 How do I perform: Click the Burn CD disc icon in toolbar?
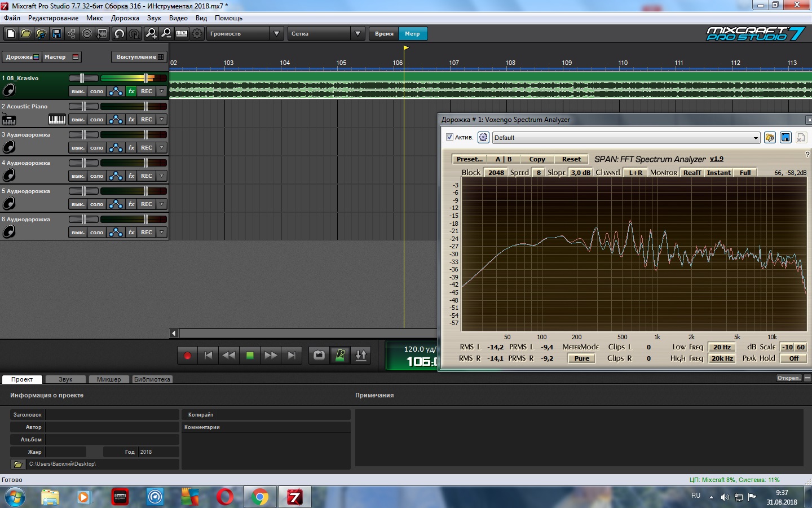[87, 34]
